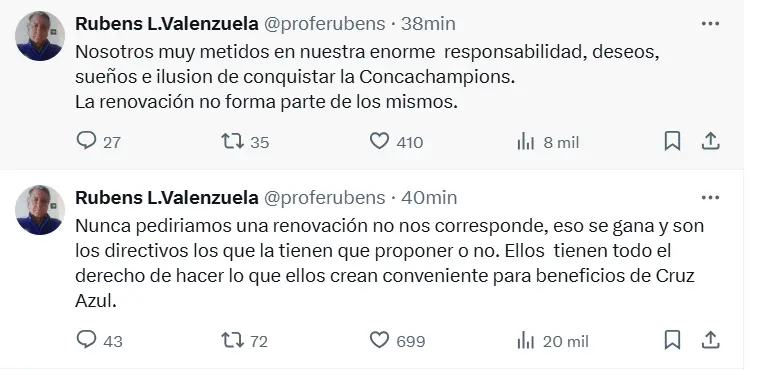Share the 38min tweet
The height and width of the screenshot is (370, 767).
click(710, 141)
